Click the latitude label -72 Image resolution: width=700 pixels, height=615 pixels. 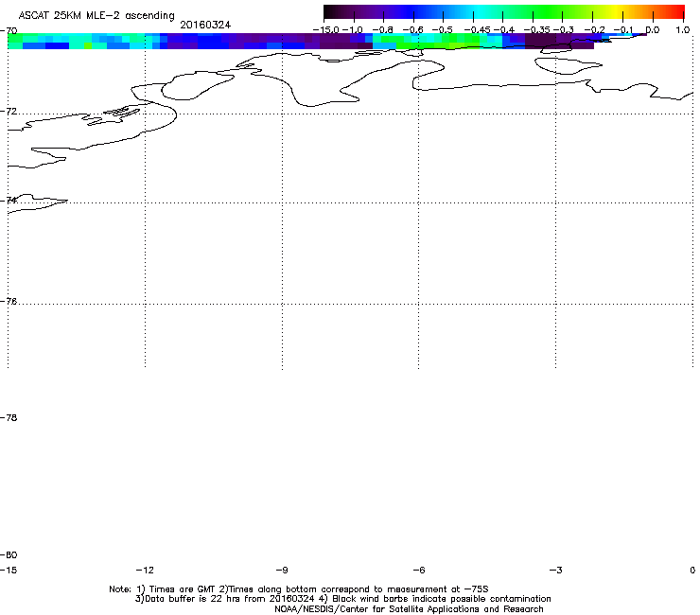(9, 111)
